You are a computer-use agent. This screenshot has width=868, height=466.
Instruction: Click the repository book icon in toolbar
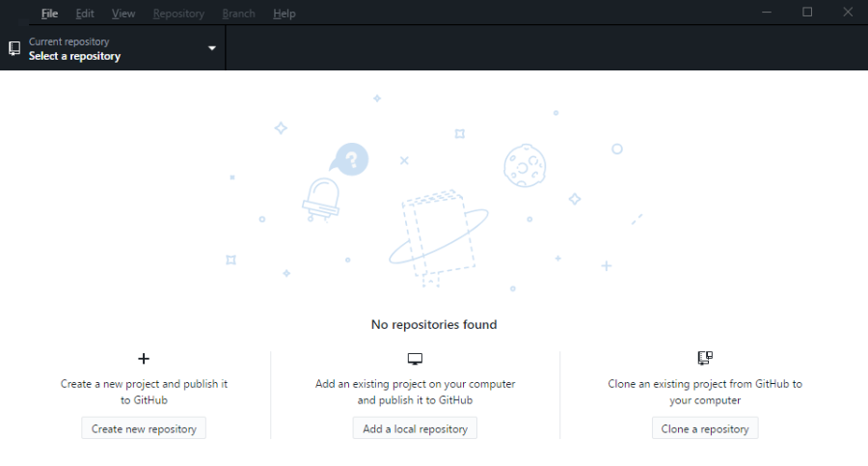click(14, 48)
